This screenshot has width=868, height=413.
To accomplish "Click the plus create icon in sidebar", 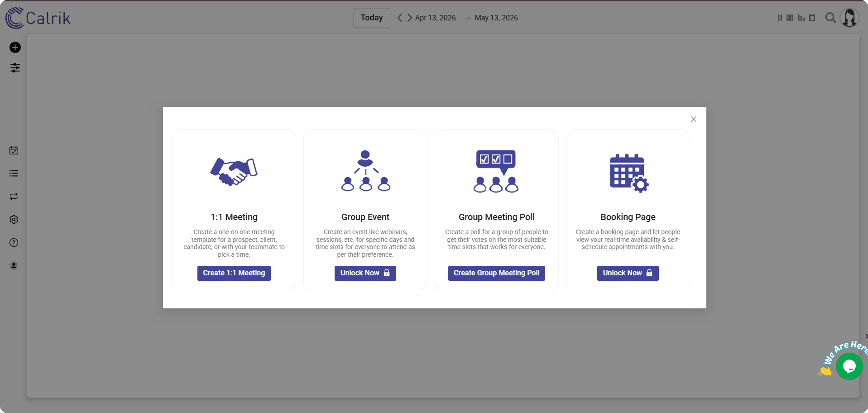I will (x=15, y=48).
